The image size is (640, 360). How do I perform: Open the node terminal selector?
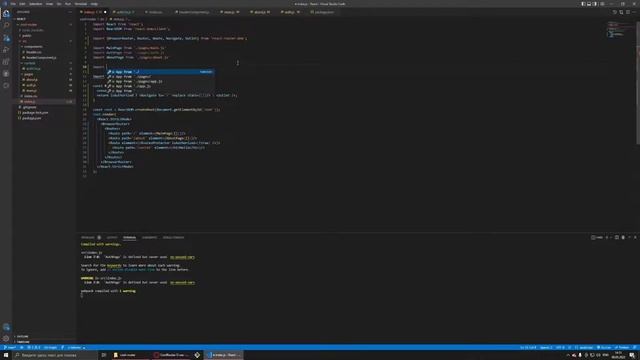[x=597, y=237]
